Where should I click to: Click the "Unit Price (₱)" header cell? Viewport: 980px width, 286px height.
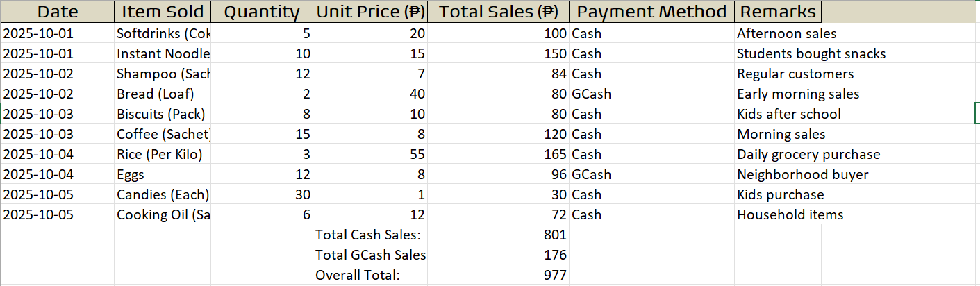(x=370, y=12)
